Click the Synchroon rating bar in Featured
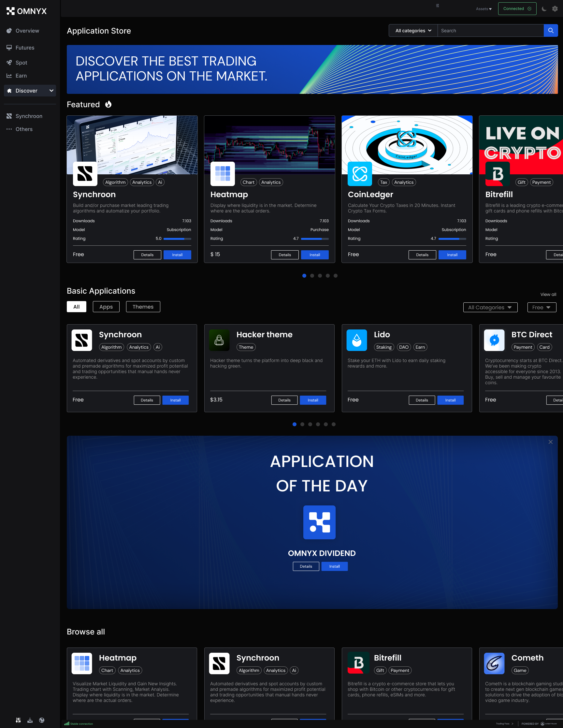Viewport: 563px width, 728px height. click(x=177, y=239)
